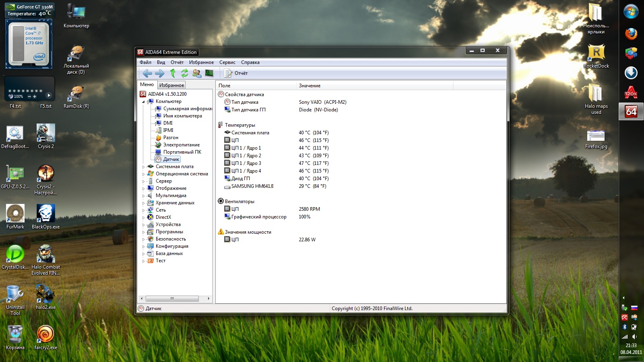The image size is (644, 362).
Task: Select Имя компьютера tree item
Action: point(183,116)
